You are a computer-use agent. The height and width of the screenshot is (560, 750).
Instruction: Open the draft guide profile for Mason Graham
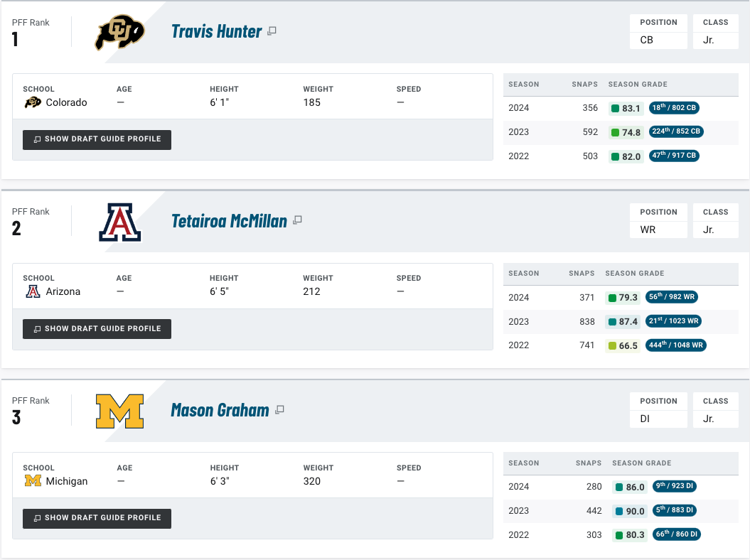coord(97,517)
